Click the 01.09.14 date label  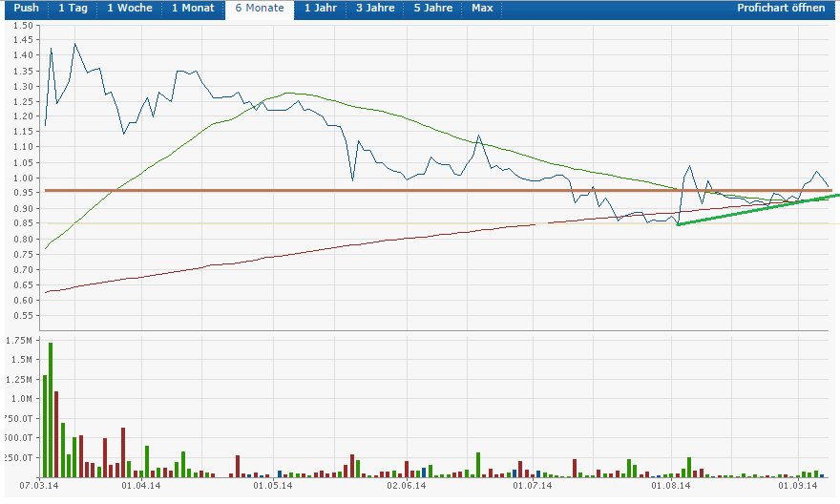click(x=798, y=486)
